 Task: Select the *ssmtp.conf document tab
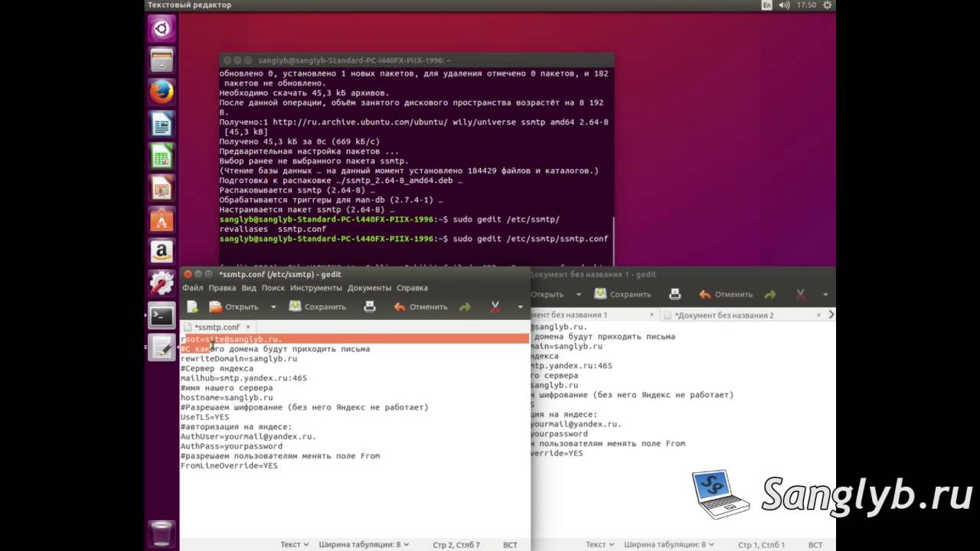[217, 327]
